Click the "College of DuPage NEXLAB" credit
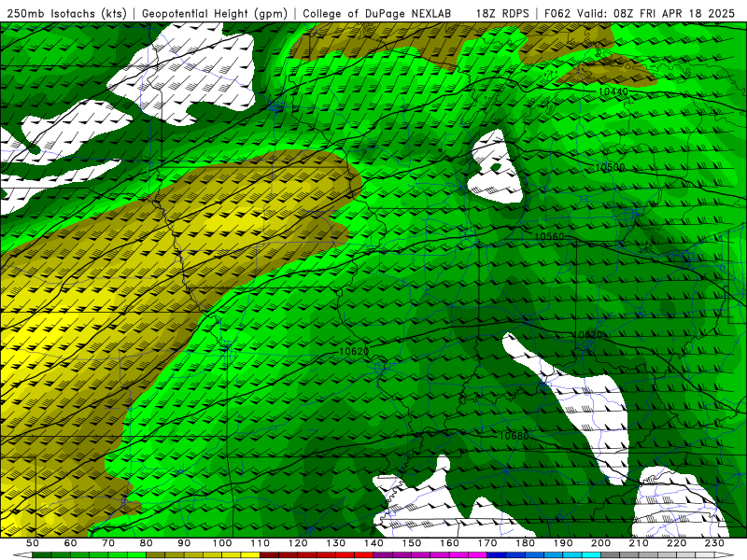The image size is (747, 560). tap(377, 14)
